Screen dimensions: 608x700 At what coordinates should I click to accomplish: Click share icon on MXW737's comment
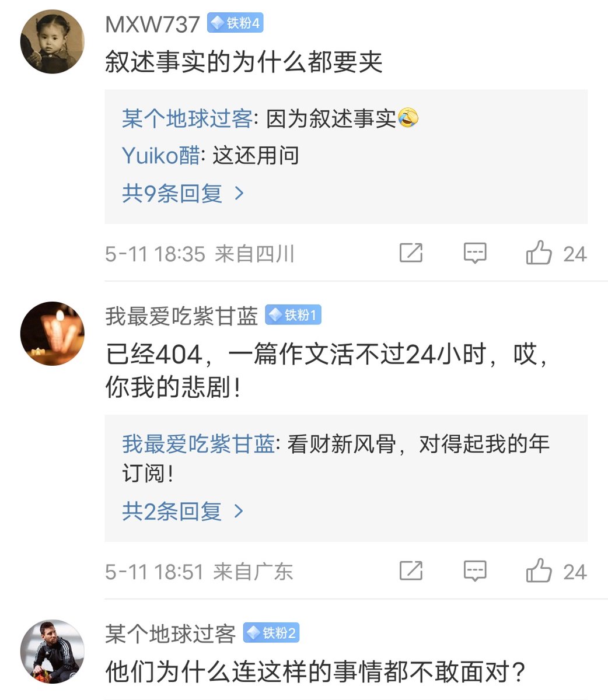click(411, 253)
